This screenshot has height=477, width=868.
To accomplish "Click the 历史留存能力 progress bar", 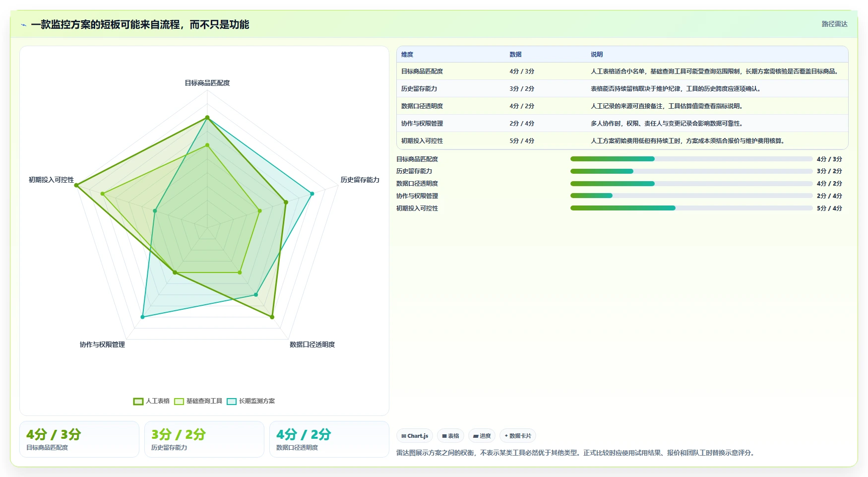I will point(691,171).
